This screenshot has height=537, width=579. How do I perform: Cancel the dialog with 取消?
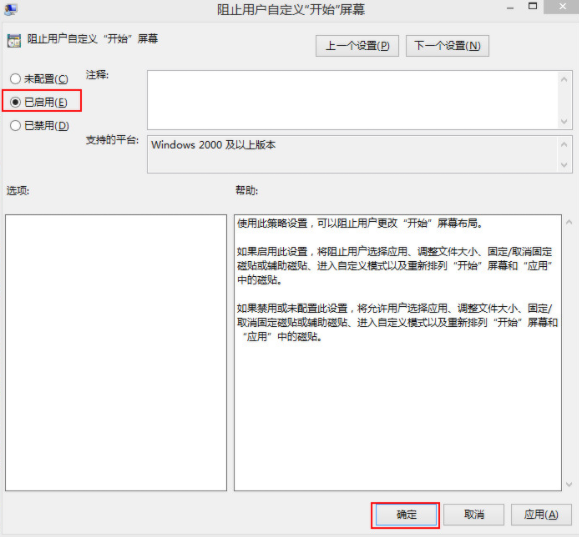pos(474,514)
